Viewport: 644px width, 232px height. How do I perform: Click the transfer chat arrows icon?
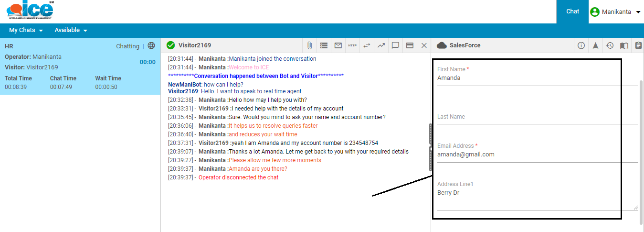[367, 45]
